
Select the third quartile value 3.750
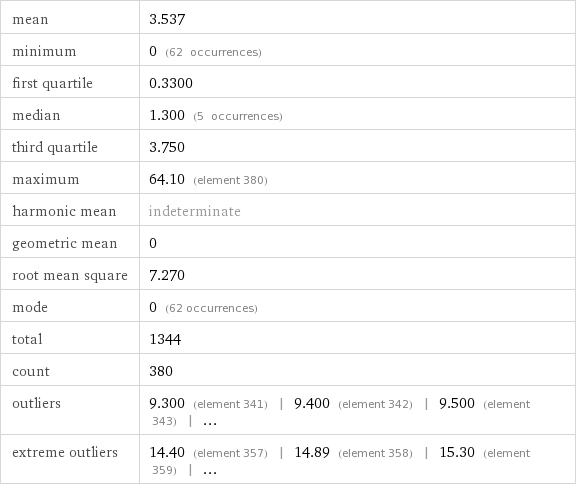(167, 147)
